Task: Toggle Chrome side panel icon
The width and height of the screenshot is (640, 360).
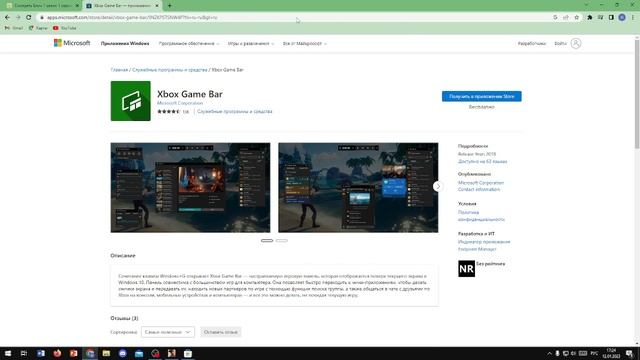Action: (x=611, y=18)
